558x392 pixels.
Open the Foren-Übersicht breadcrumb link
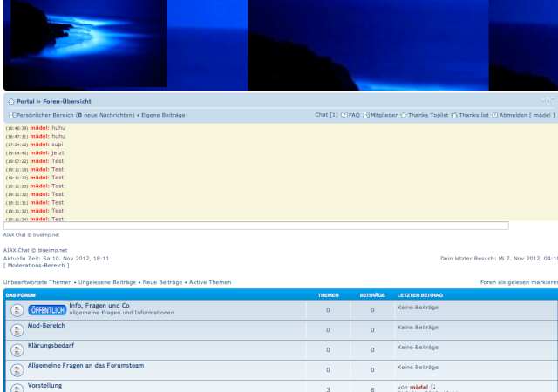coord(67,101)
